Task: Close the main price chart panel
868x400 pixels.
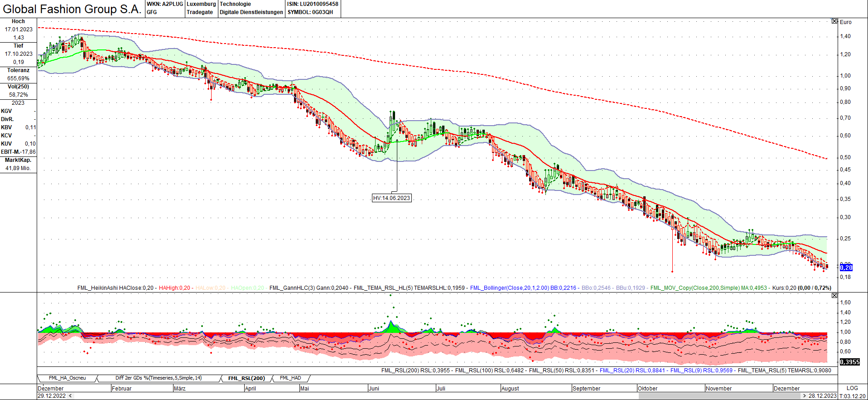Action: (834, 21)
